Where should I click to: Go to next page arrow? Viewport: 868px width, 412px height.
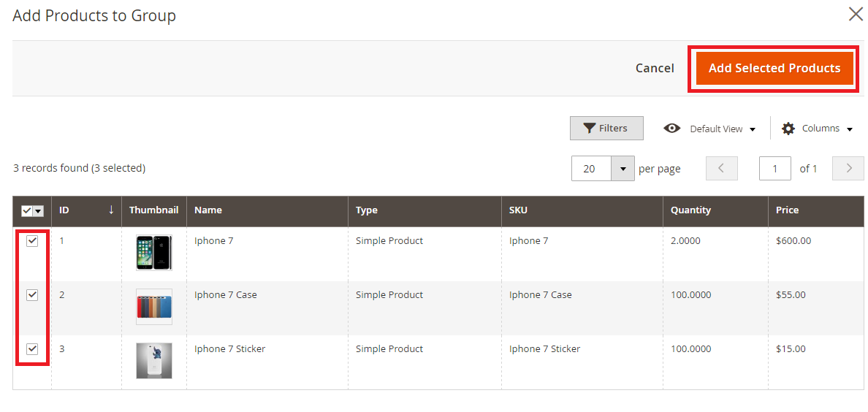848,168
